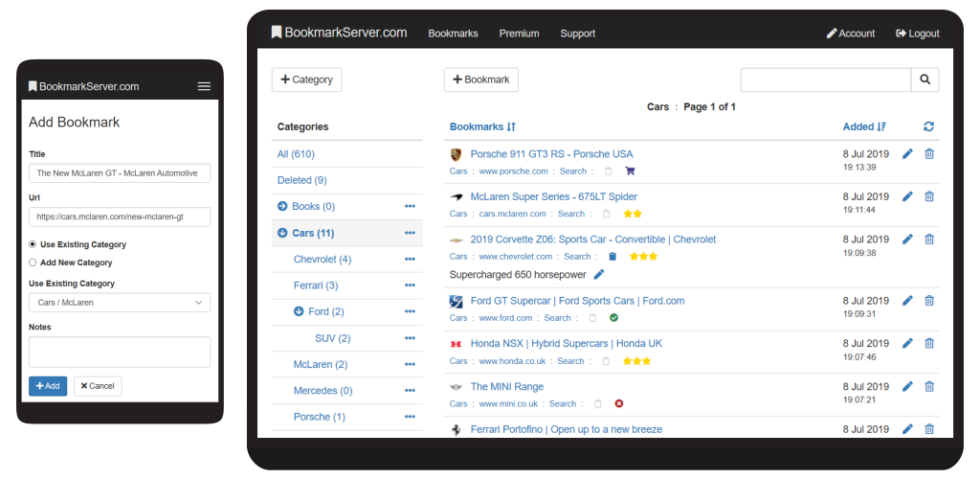Open the Support nav menu item
Viewport: 980px width, 479px height.
(577, 34)
